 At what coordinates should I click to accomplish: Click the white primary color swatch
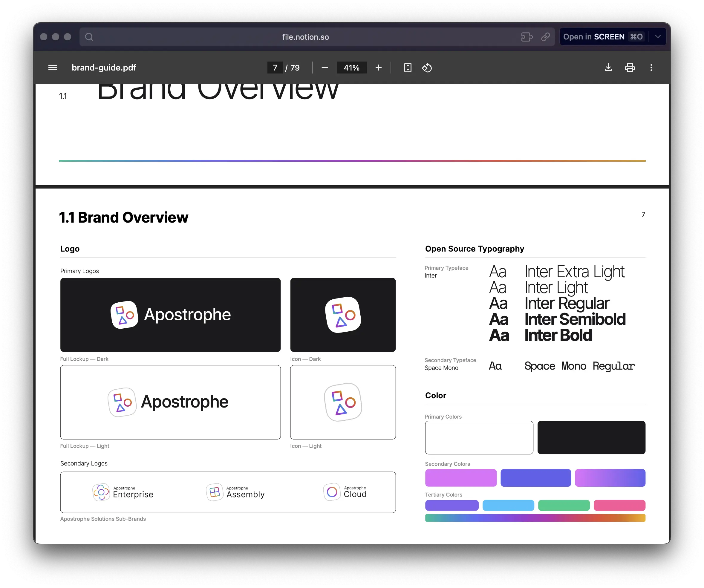pyautogui.click(x=479, y=437)
